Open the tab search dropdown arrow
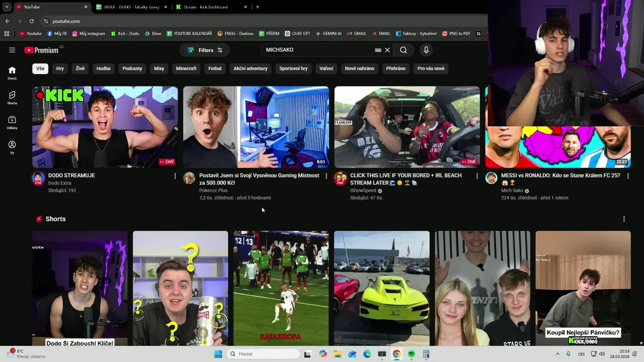Viewport: 644px width, 362px height. (7, 7)
